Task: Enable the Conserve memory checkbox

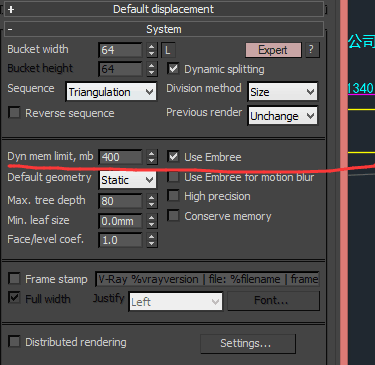Action: (173, 216)
